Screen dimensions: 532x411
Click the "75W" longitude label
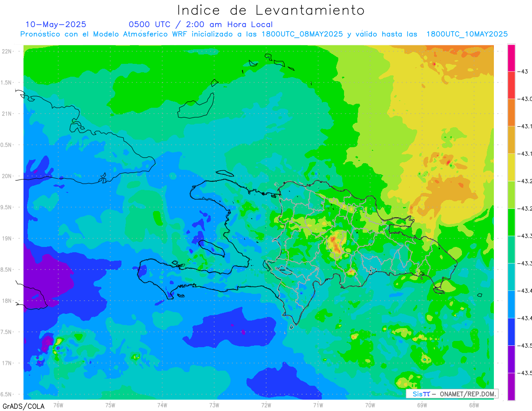tap(110, 405)
